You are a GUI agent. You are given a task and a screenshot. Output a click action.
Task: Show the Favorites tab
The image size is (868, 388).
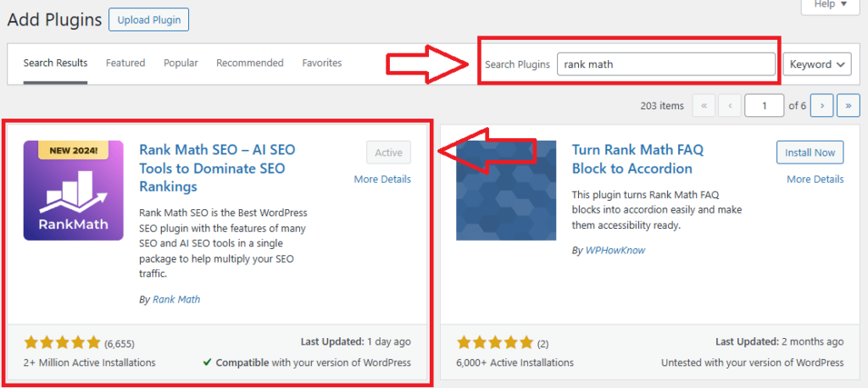coord(322,64)
